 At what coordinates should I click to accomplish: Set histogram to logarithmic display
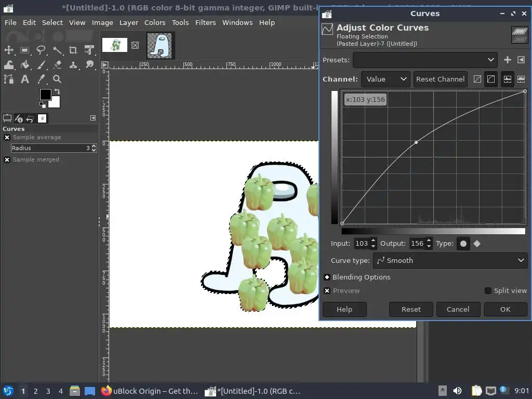[521, 79]
